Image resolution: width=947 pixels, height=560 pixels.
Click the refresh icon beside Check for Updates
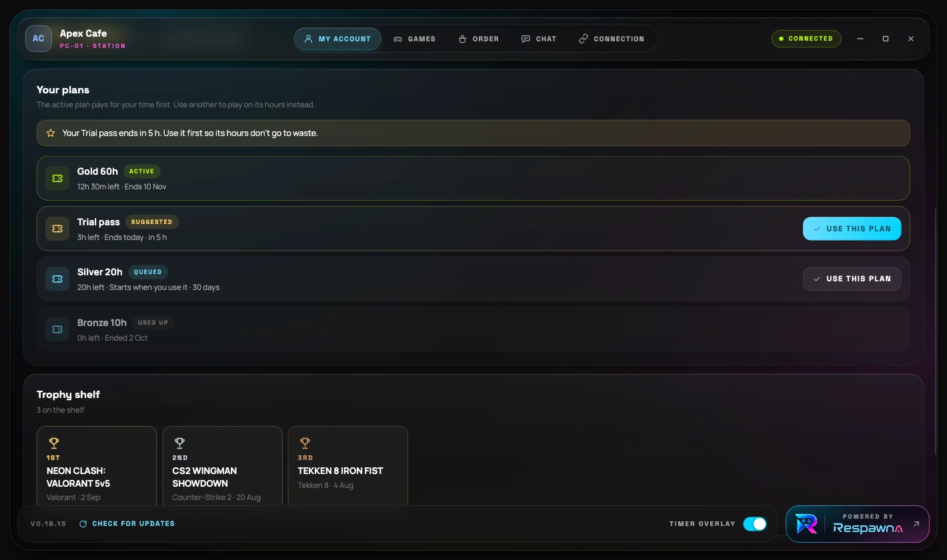83,524
